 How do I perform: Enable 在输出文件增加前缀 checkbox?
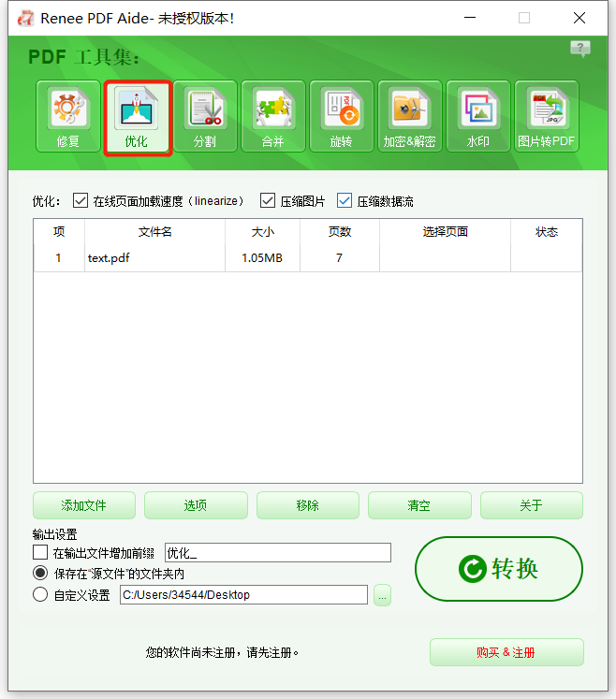[40, 552]
